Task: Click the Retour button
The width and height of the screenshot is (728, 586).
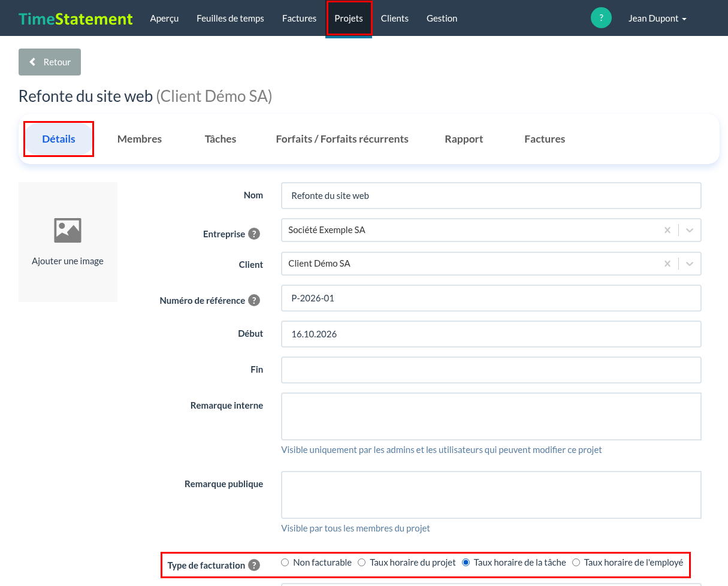Action: 50,62
